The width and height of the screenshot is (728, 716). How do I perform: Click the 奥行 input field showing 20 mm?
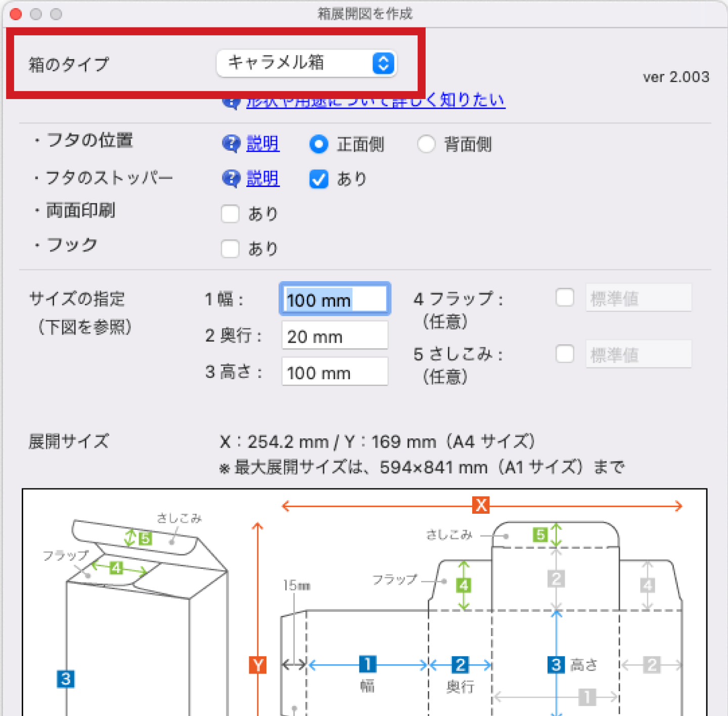pyautogui.click(x=335, y=336)
